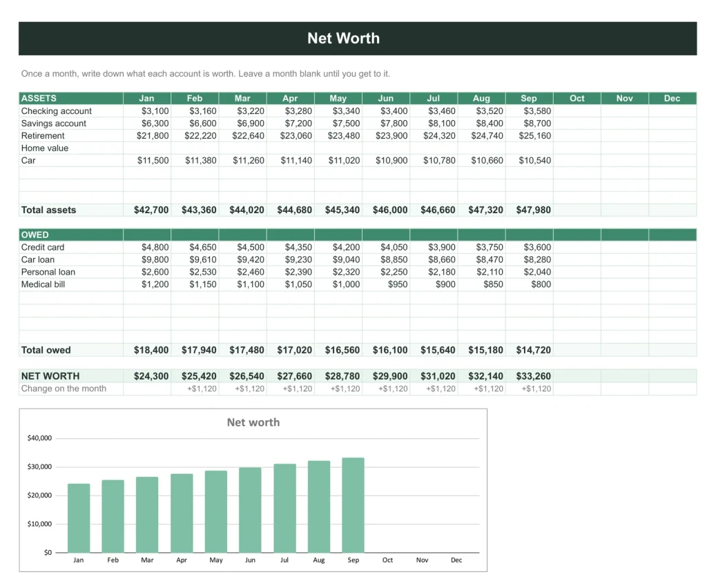This screenshot has height=588, width=707.
Task: Click the Change on the month label
Action: (x=64, y=389)
